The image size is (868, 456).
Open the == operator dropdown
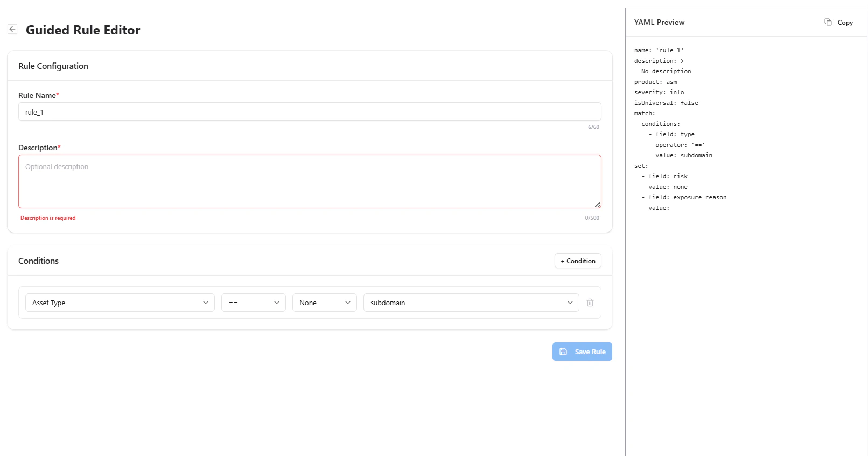point(254,303)
